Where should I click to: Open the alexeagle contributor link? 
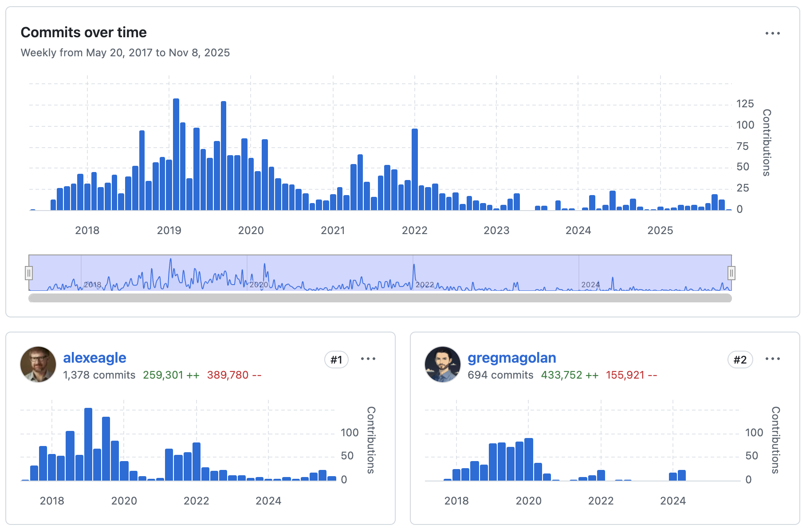tap(94, 358)
